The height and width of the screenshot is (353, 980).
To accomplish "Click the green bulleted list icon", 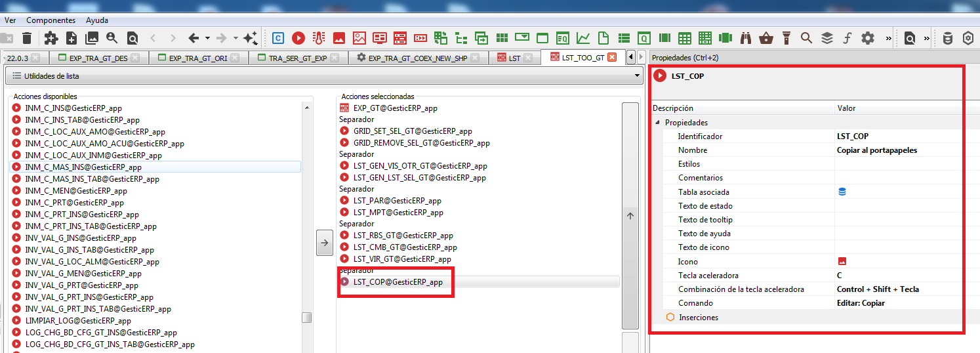I will pos(624,38).
